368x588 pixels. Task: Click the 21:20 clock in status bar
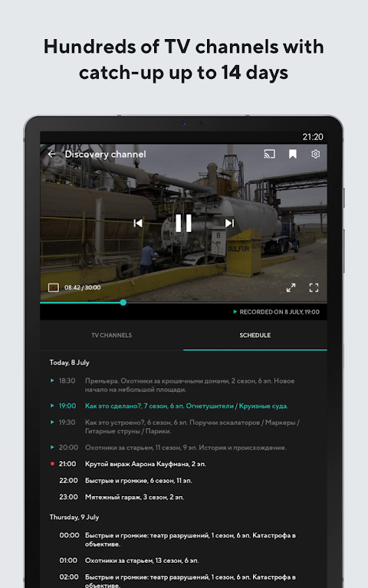click(313, 137)
